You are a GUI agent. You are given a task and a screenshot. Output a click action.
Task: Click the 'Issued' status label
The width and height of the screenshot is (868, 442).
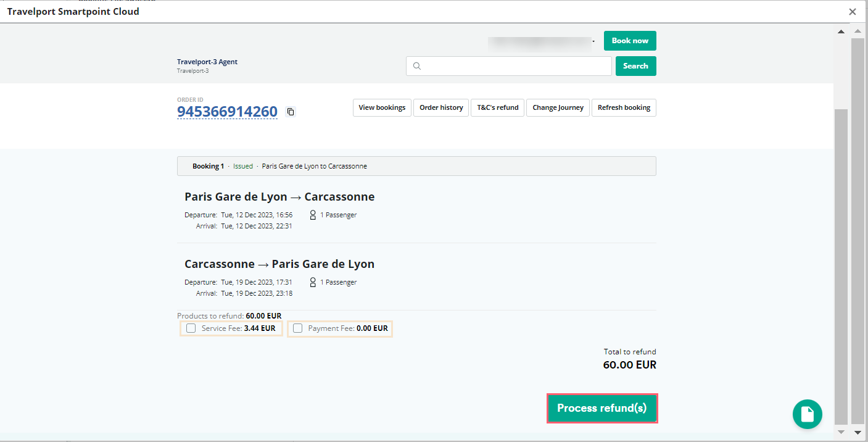click(243, 166)
